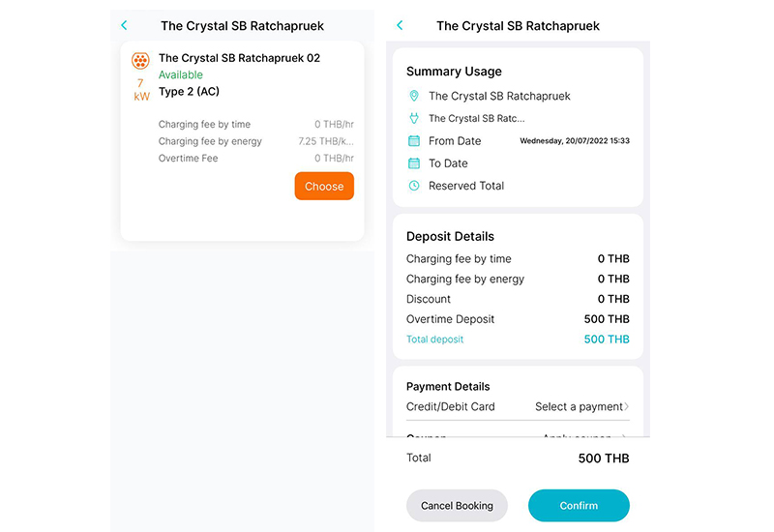
Task: Click the Total deposit link text
Action: coord(434,340)
